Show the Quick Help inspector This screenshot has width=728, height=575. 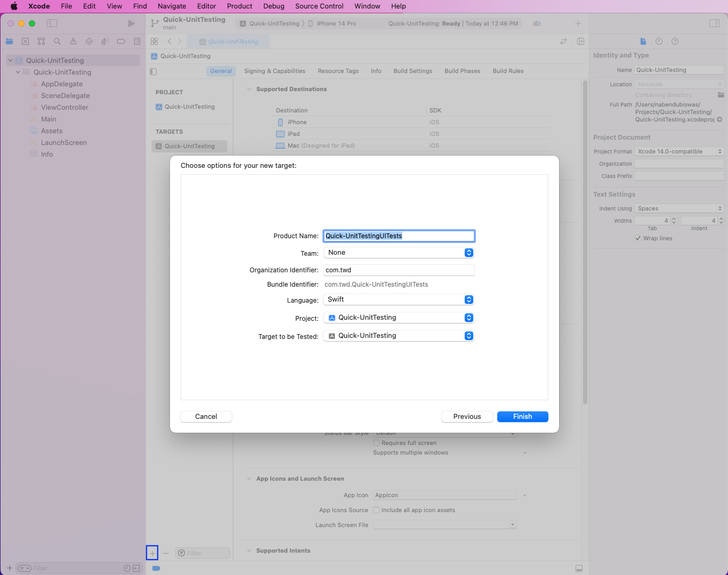tap(675, 42)
